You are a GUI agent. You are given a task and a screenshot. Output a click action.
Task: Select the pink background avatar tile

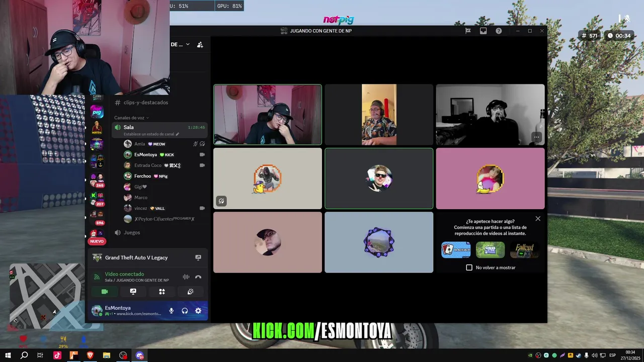point(490,178)
